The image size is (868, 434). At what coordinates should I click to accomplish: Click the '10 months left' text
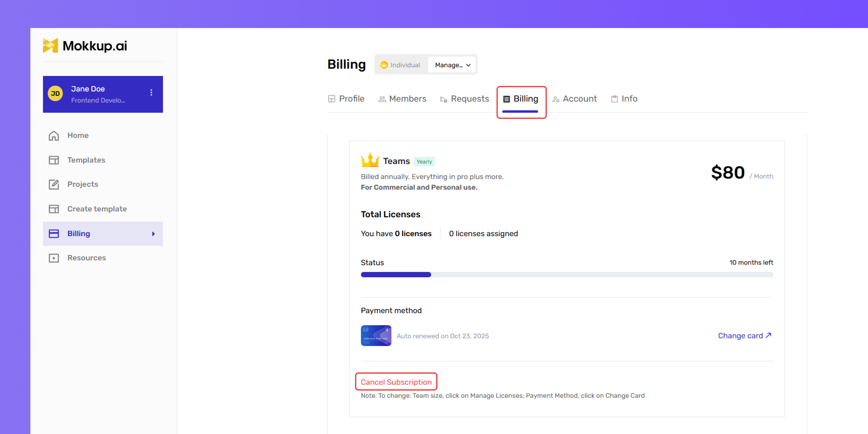[751, 263]
